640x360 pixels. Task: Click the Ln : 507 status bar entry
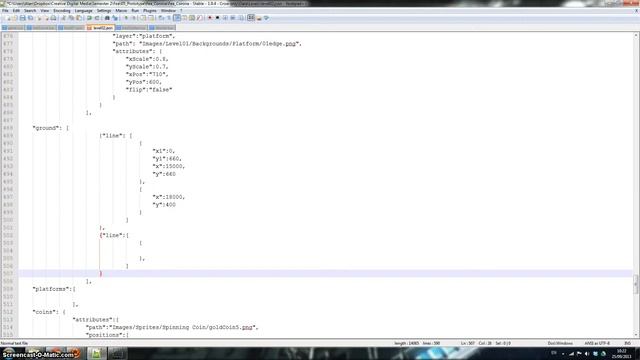click(467, 343)
